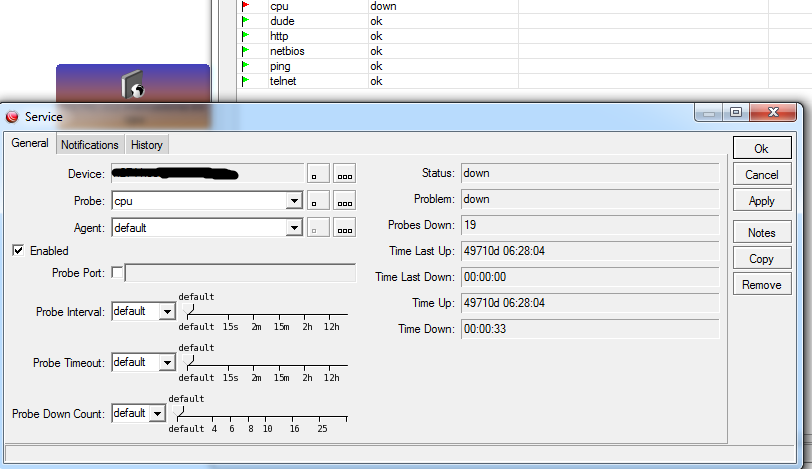The image size is (812, 469).
Task: Click the Time Down value 00:00:33
Action: 590,329
